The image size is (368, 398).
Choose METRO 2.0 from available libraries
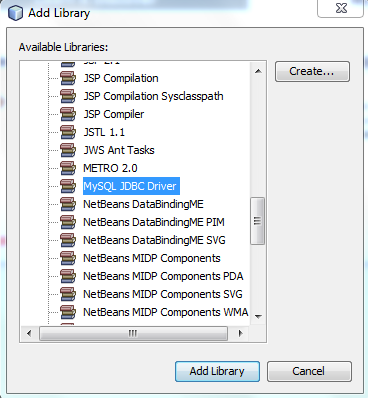pyautogui.click(x=110, y=168)
